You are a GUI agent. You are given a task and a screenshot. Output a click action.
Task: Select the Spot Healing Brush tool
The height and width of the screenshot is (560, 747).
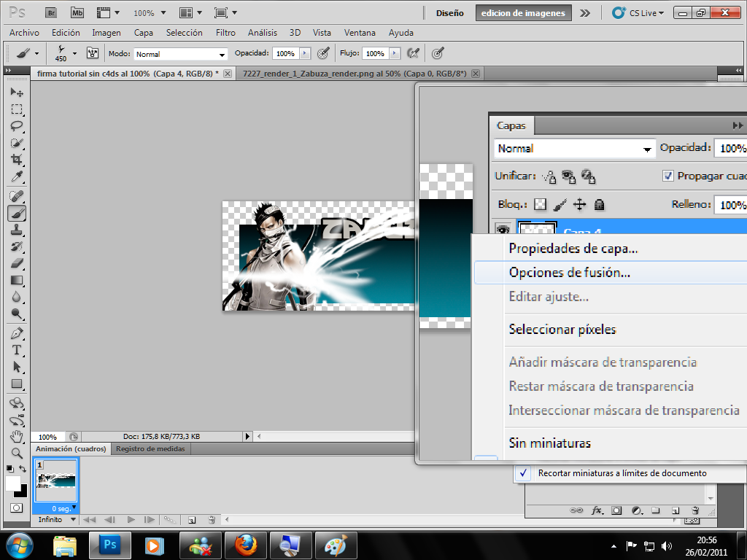(17, 196)
